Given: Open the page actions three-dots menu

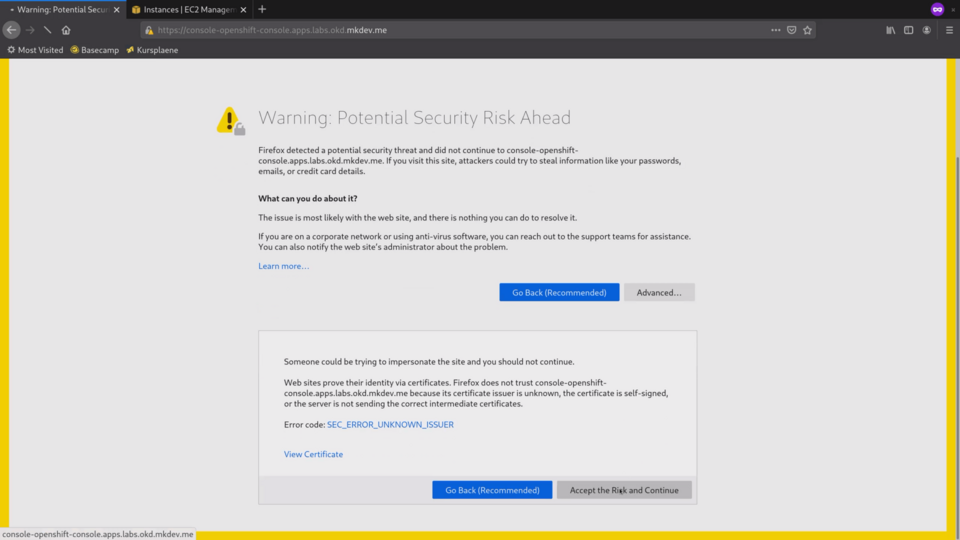Looking at the screenshot, I should pos(776,30).
